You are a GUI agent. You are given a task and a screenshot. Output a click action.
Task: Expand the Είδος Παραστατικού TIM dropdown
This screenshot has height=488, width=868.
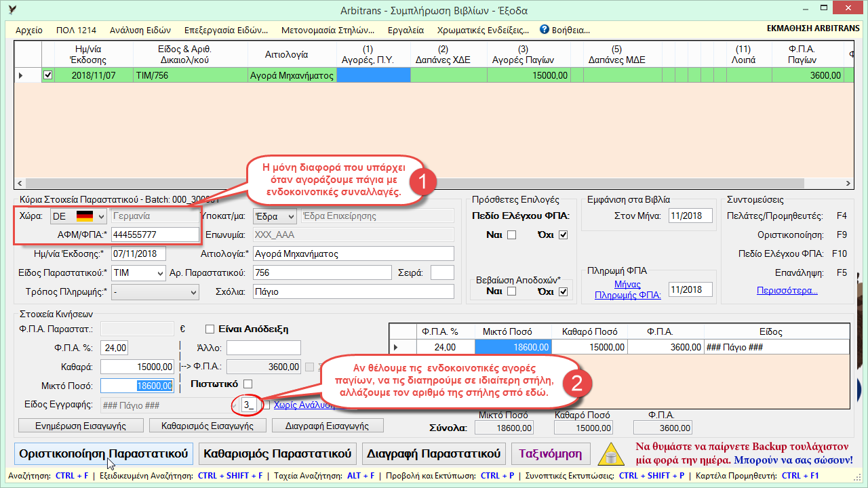coord(160,272)
